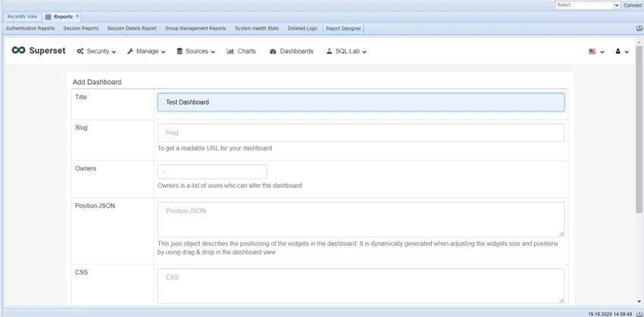644x317 pixels.
Task: Click the CSS textarea resize handle
Action: [561, 300]
